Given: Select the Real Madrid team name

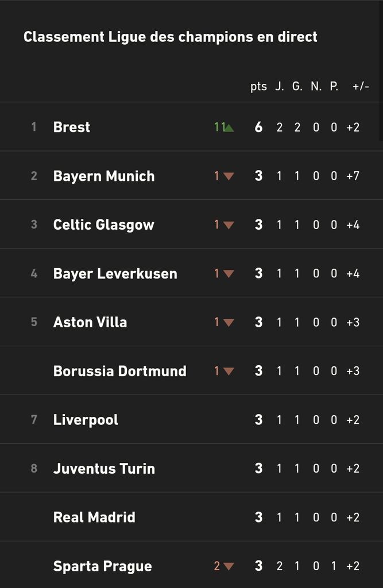Looking at the screenshot, I should (x=94, y=517).
